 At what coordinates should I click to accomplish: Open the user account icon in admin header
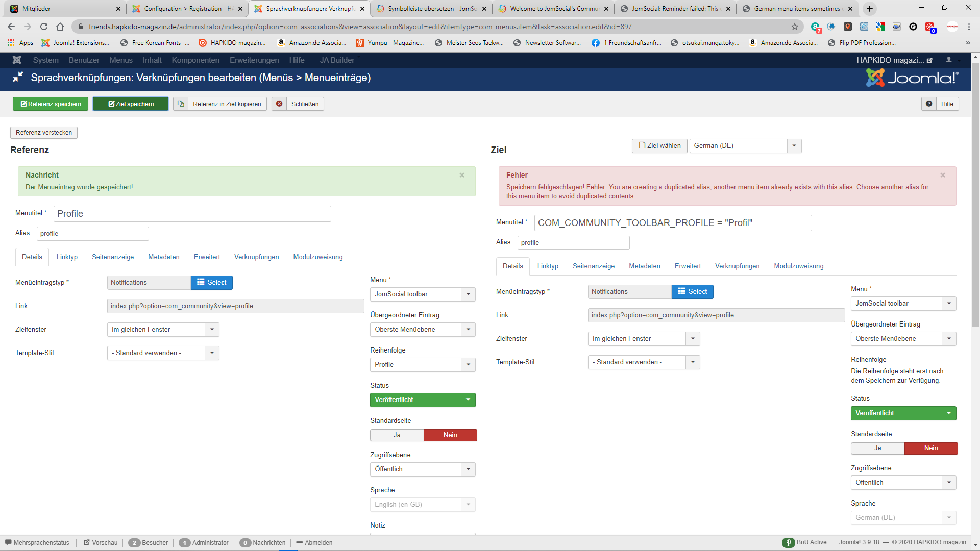coord(949,60)
